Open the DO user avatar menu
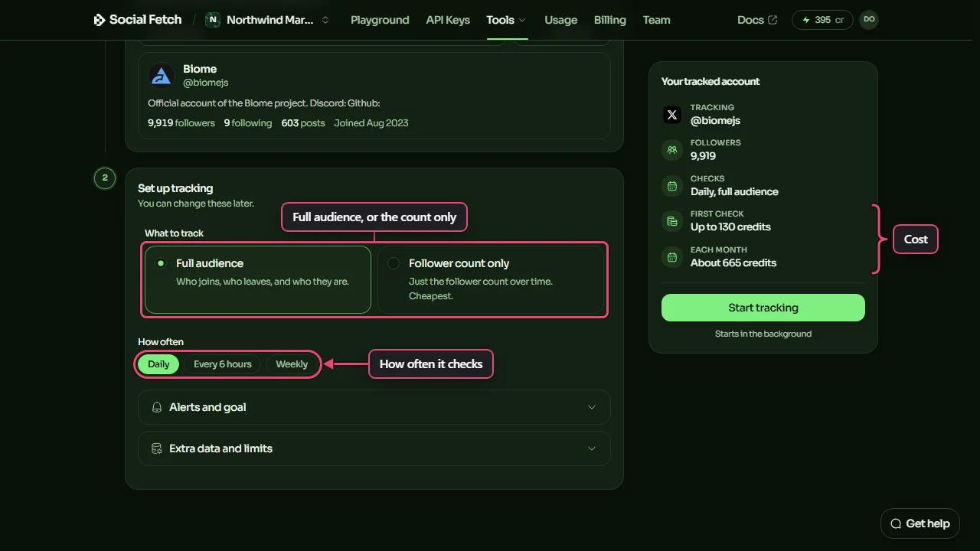The width and height of the screenshot is (980, 551). tap(869, 20)
